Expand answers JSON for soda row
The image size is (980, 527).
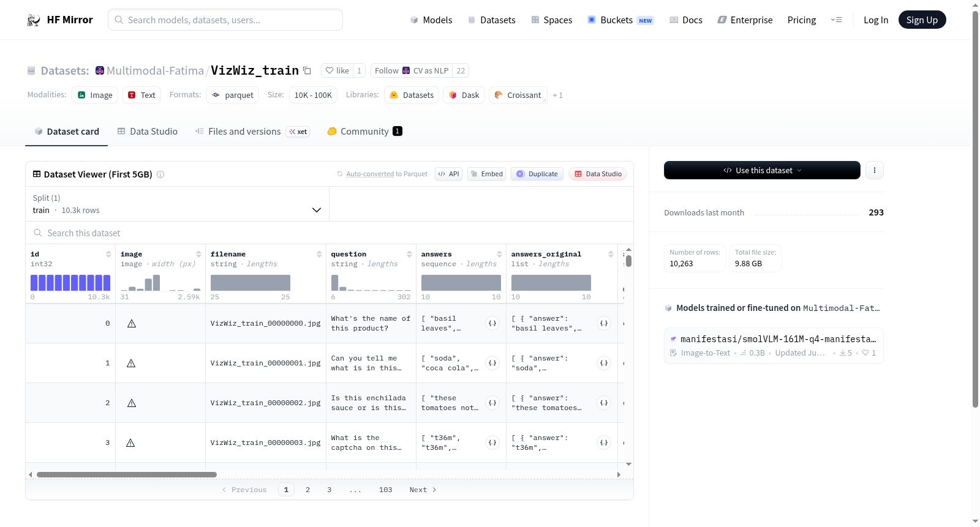pos(492,364)
